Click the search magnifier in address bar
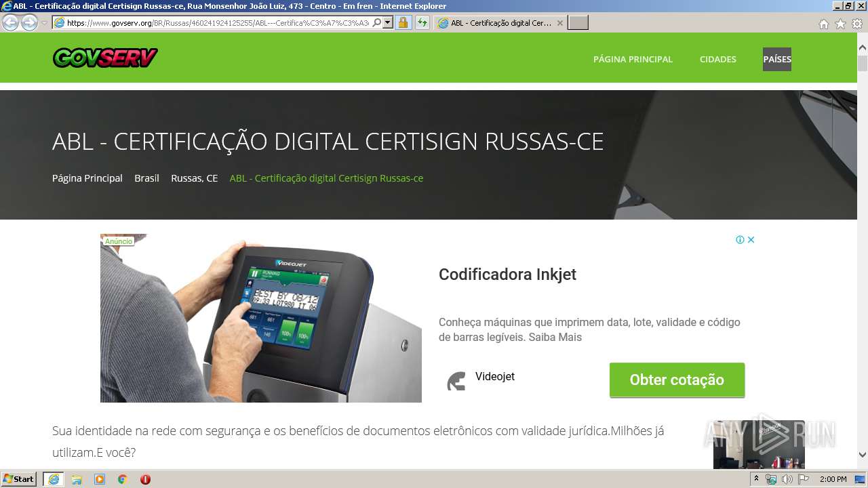The height and width of the screenshot is (488, 868). click(x=377, y=22)
